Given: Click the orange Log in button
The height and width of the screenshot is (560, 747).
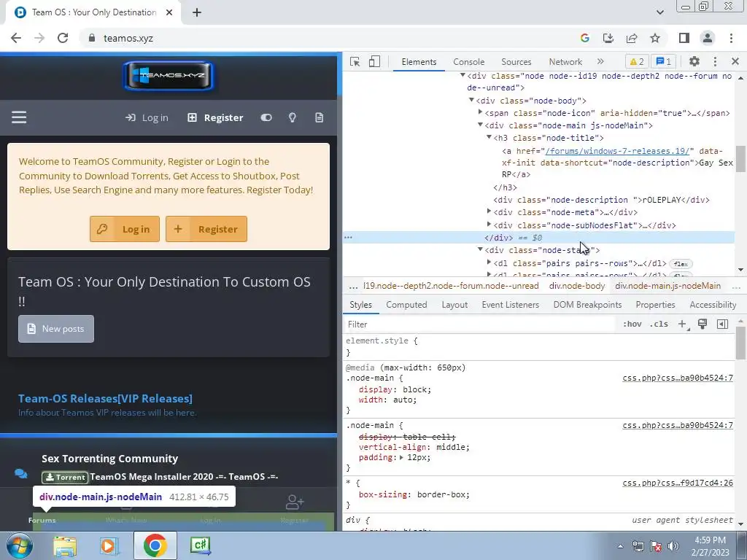Looking at the screenshot, I should (x=125, y=229).
